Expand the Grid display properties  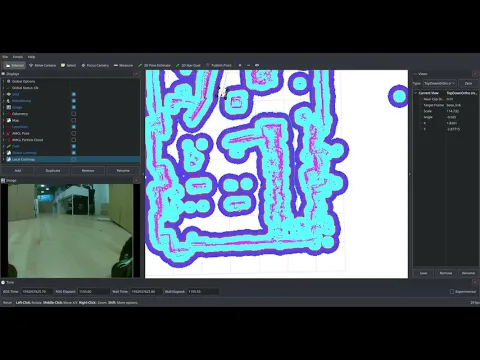coord(4,94)
